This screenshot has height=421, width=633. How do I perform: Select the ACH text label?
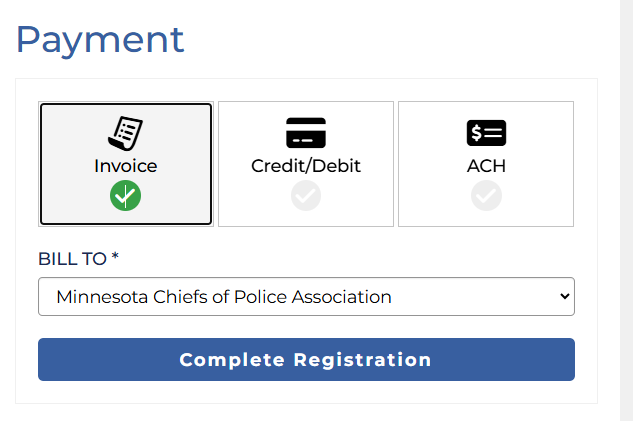pyautogui.click(x=486, y=166)
